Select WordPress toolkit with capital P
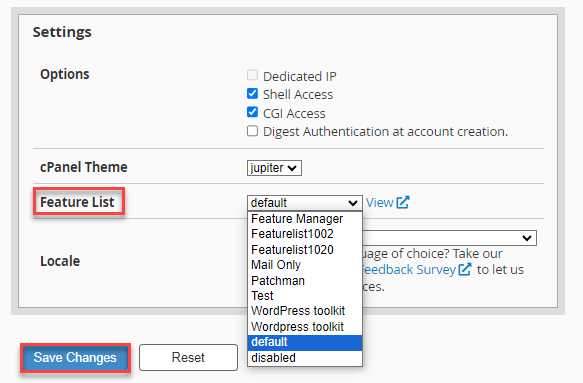Viewport: 583px width, 383px height. pyautogui.click(x=305, y=311)
